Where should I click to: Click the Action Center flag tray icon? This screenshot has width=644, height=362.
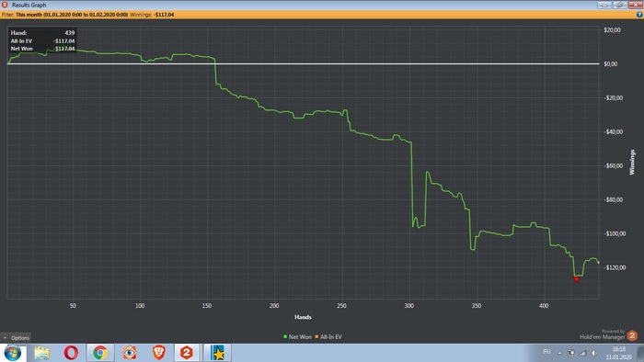tap(571, 353)
